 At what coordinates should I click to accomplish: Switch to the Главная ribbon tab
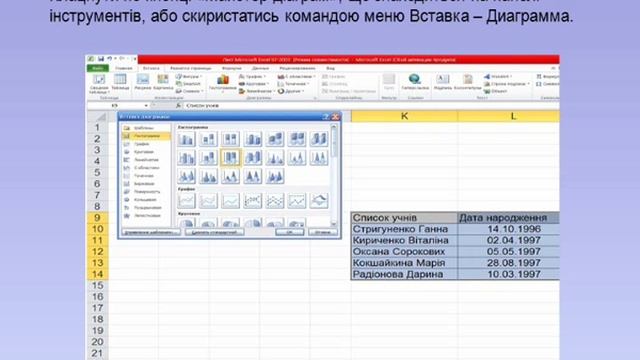124,68
